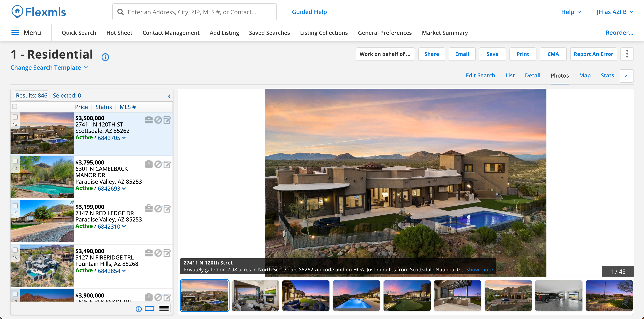Click info icon at results panel bottom

[139, 309]
